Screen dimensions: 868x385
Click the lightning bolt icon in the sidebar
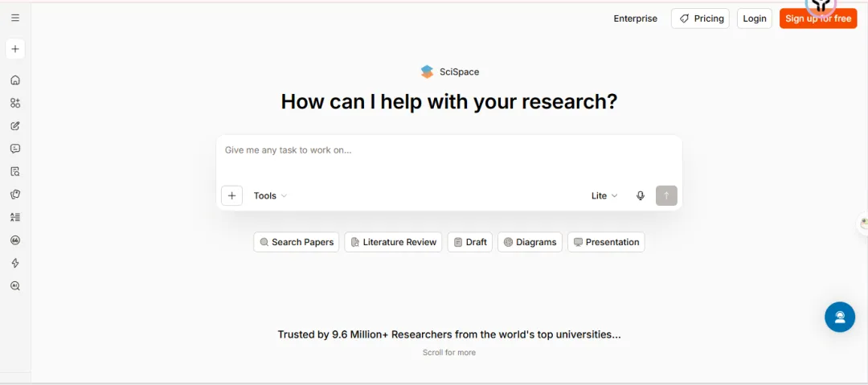click(x=15, y=263)
